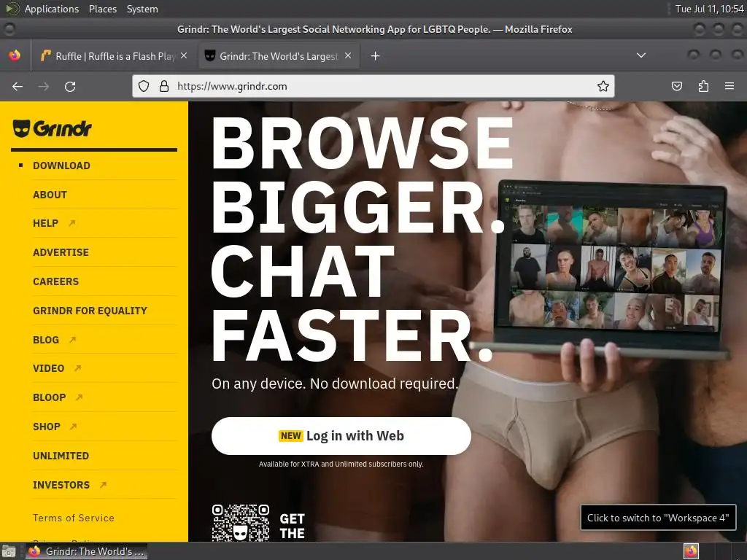Screen dimensions: 747x560
Task: Click Firefox workspace icon in bottom panel
Action: click(692, 551)
